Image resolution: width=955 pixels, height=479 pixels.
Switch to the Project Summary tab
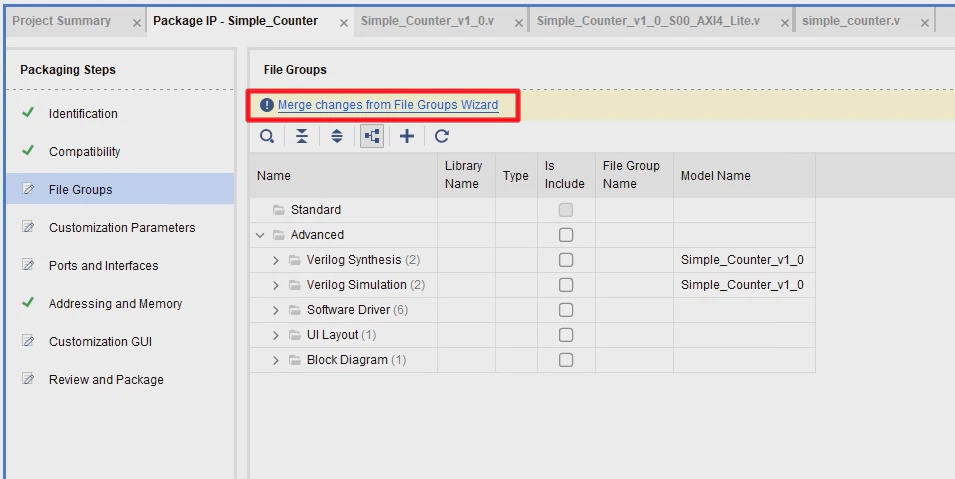click(62, 21)
